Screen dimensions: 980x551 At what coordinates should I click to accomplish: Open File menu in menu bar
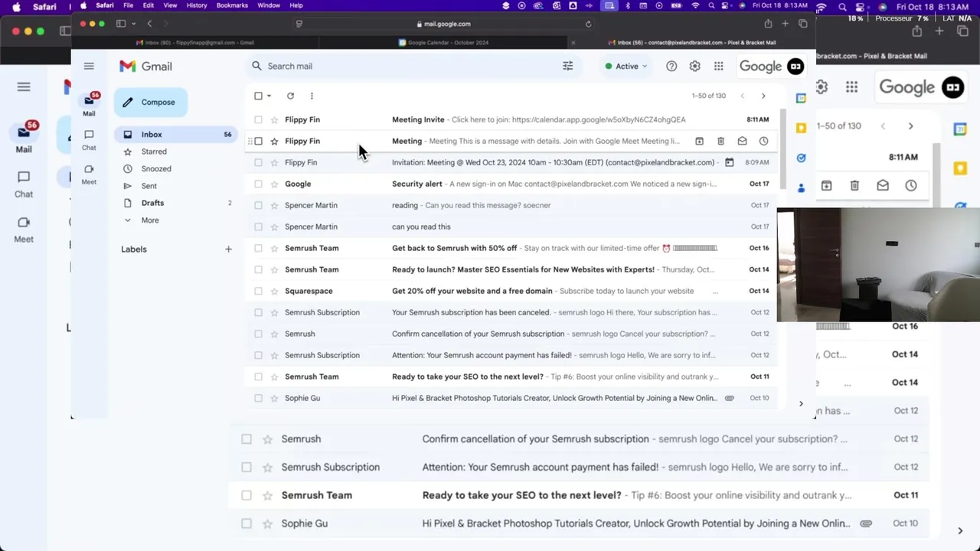click(128, 5)
